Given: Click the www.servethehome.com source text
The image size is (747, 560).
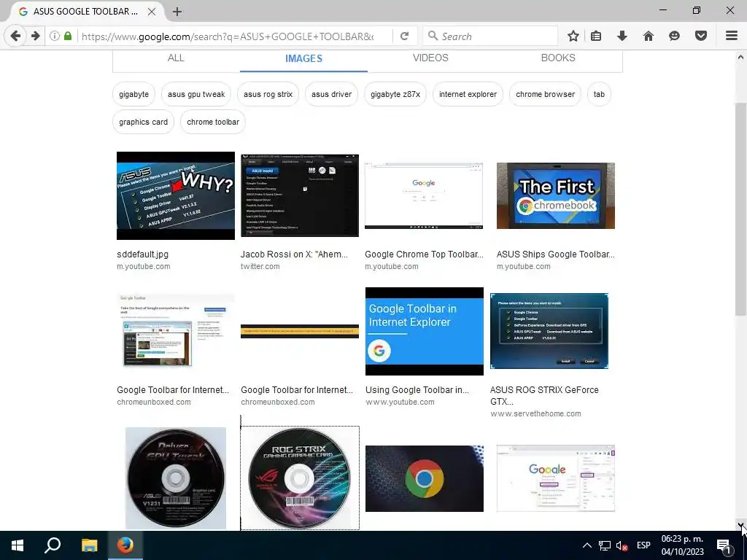Looking at the screenshot, I should [x=535, y=414].
